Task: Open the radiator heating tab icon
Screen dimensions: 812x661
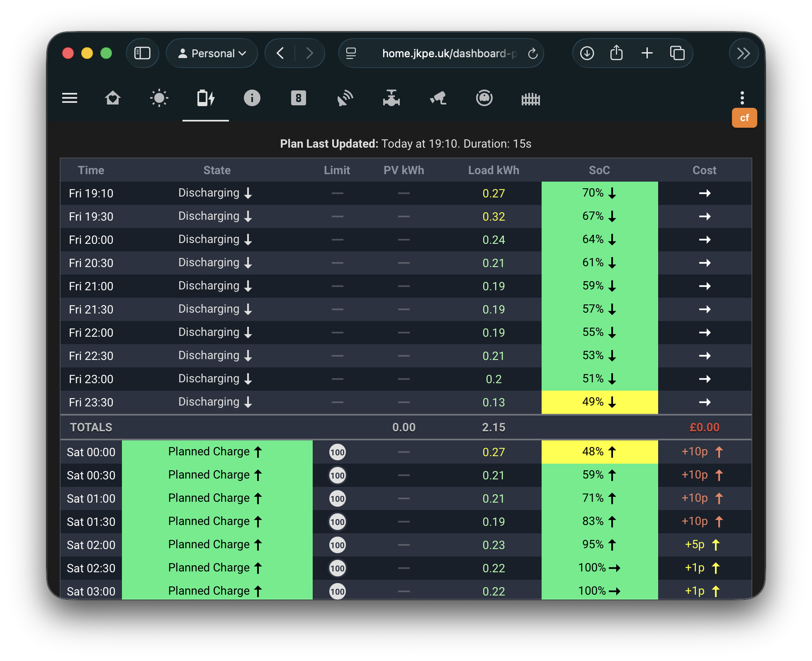Action: 530,99
